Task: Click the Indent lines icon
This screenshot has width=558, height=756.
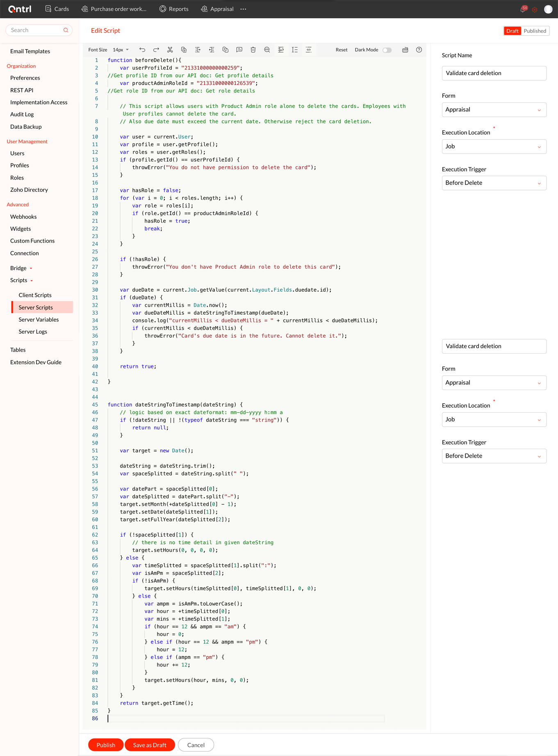Action: (198, 50)
